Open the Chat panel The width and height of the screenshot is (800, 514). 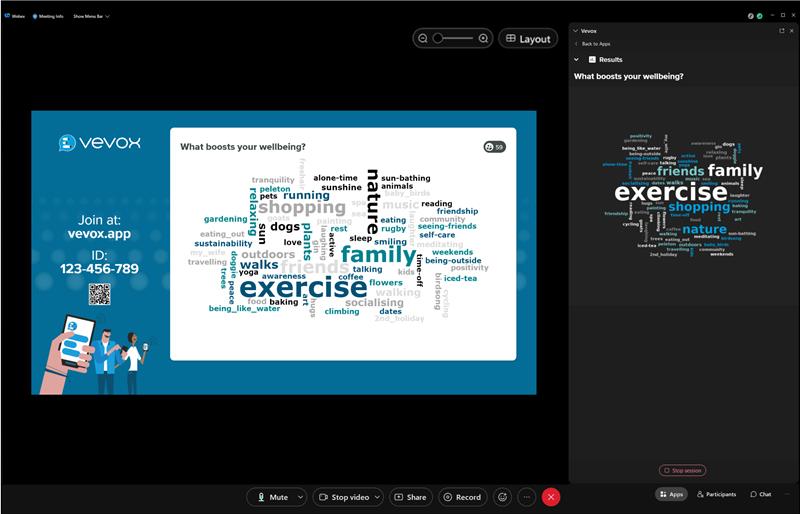[759, 494]
